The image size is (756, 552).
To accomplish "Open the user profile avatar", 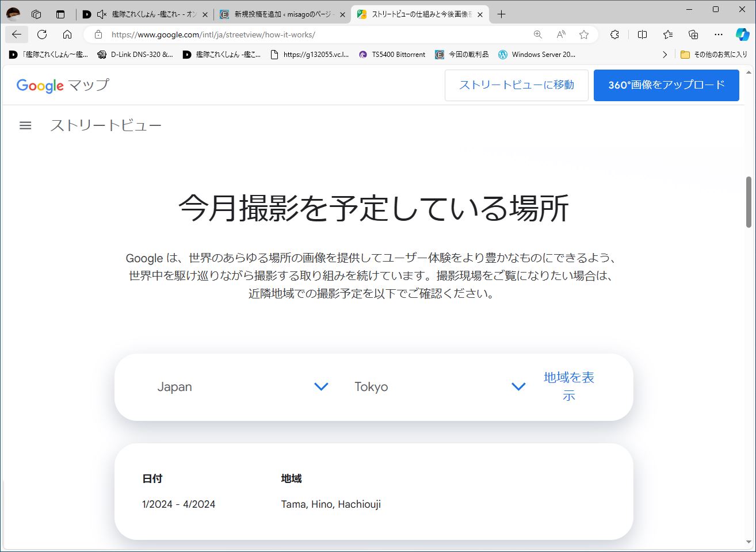I will point(13,14).
